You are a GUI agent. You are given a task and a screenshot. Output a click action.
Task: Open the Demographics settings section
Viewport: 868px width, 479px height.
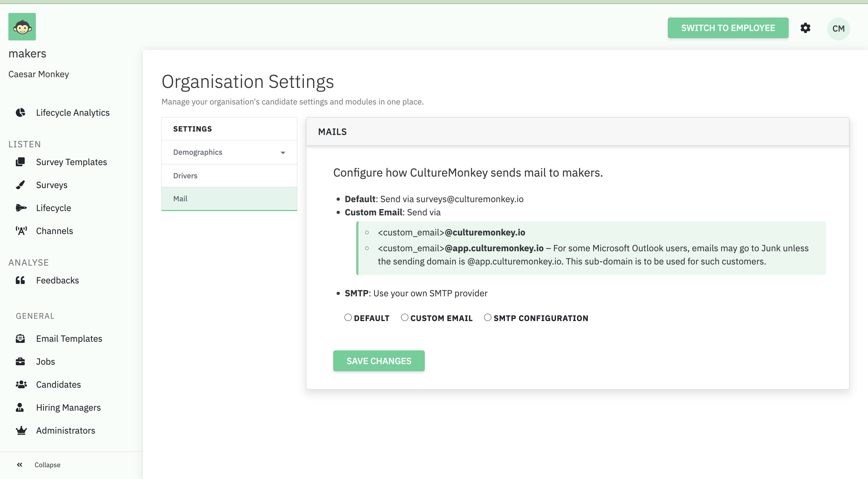229,152
